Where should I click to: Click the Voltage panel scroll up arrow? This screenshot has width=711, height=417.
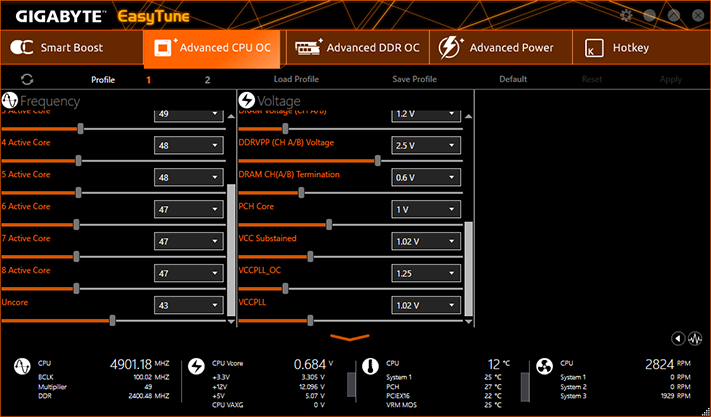point(468,116)
